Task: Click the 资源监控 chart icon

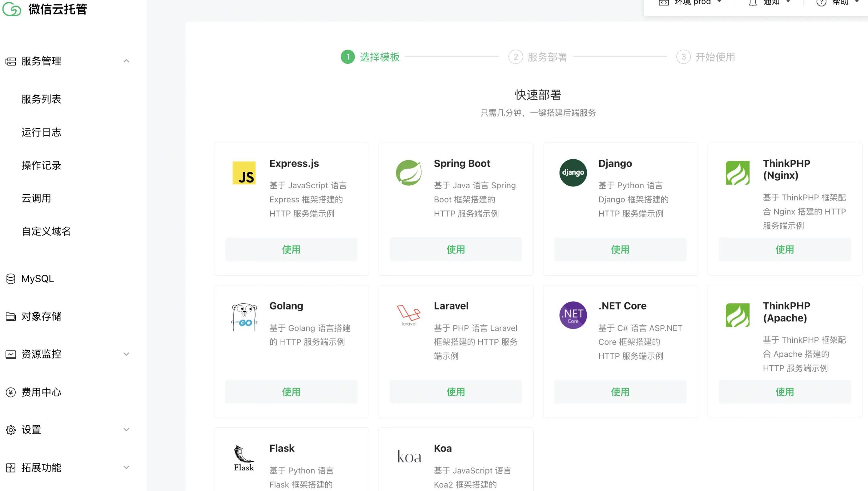Action: (x=11, y=354)
